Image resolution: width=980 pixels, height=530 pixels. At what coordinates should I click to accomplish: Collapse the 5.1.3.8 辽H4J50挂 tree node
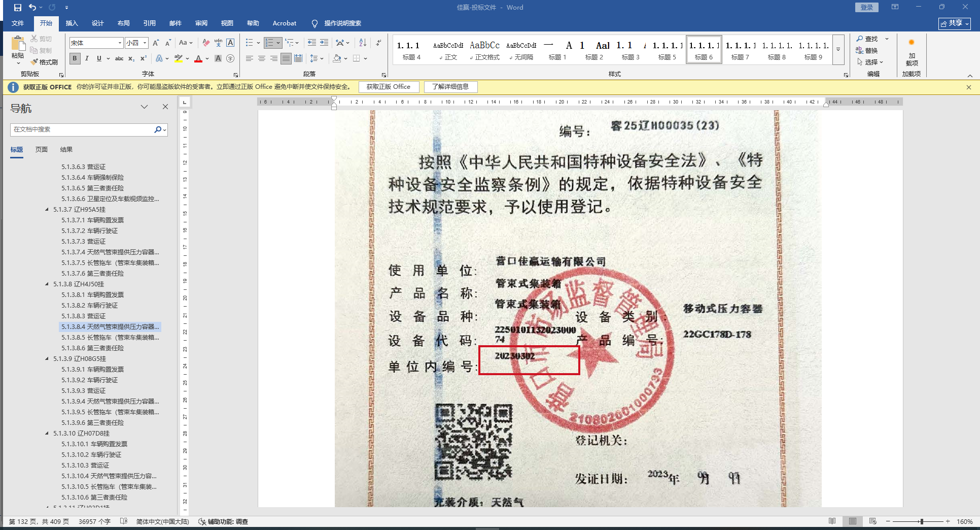pos(47,284)
